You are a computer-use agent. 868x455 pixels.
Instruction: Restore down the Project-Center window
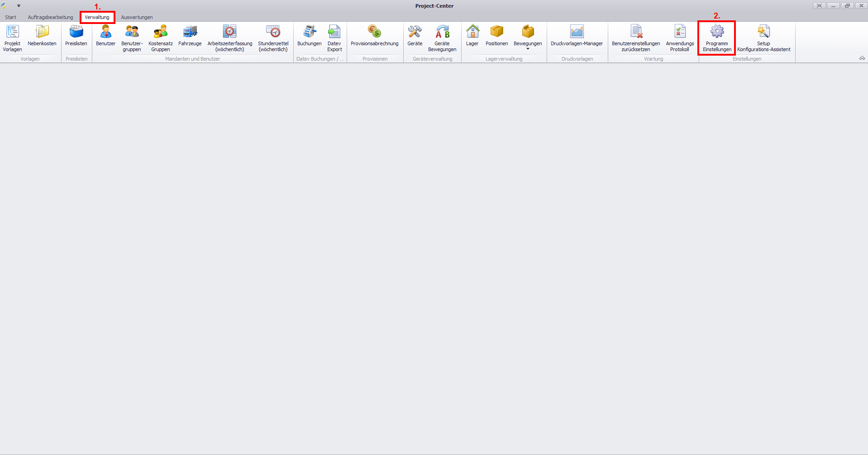(x=847, y=5)
